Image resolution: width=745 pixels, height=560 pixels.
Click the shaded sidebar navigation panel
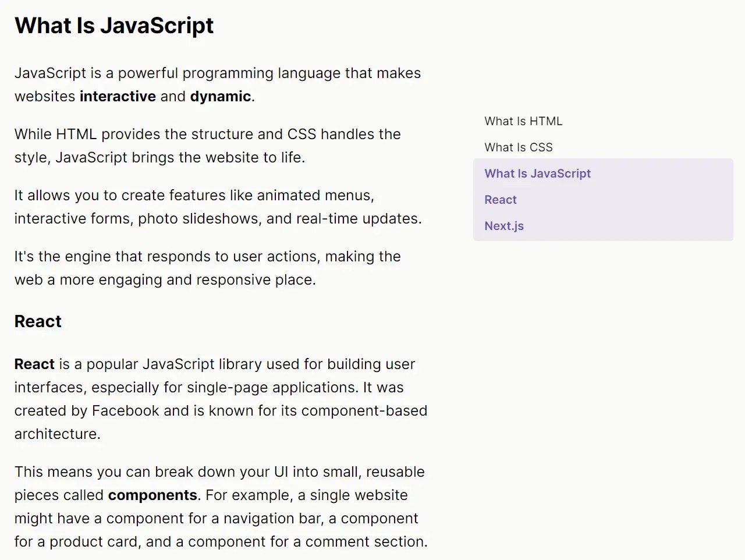(603, 199)
